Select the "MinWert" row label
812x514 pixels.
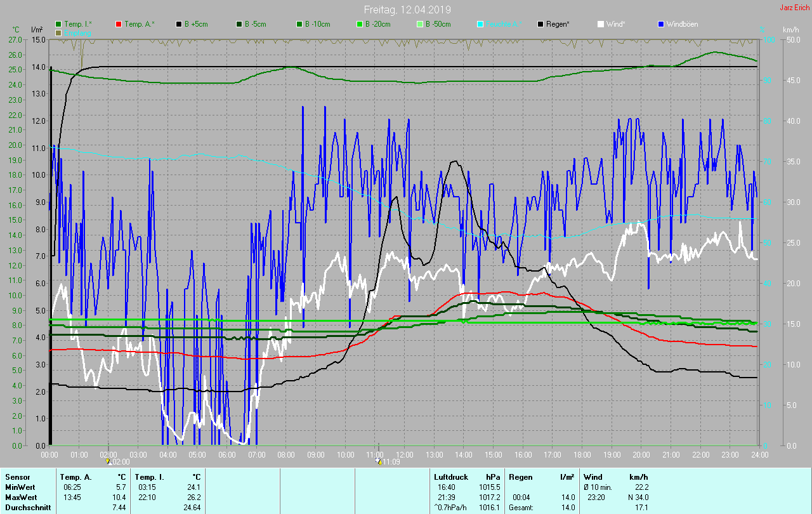click(19, 487)
